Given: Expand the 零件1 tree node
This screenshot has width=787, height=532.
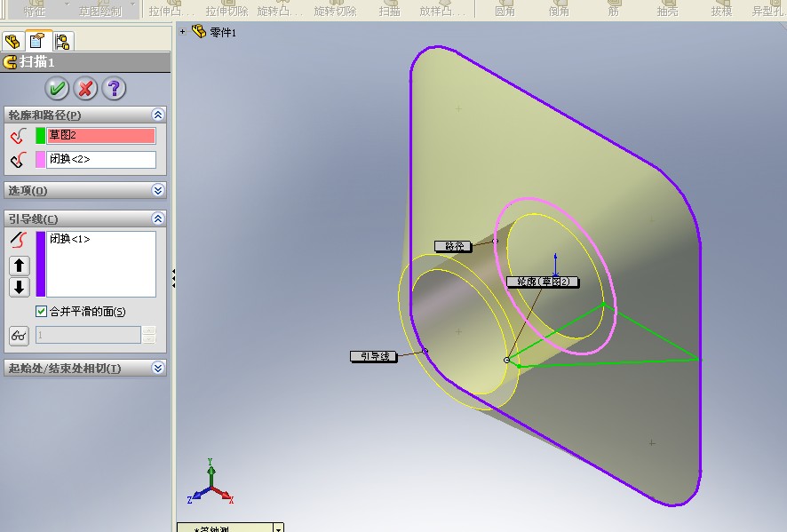Looking at the screenshot, I should (x=183, y=32).
